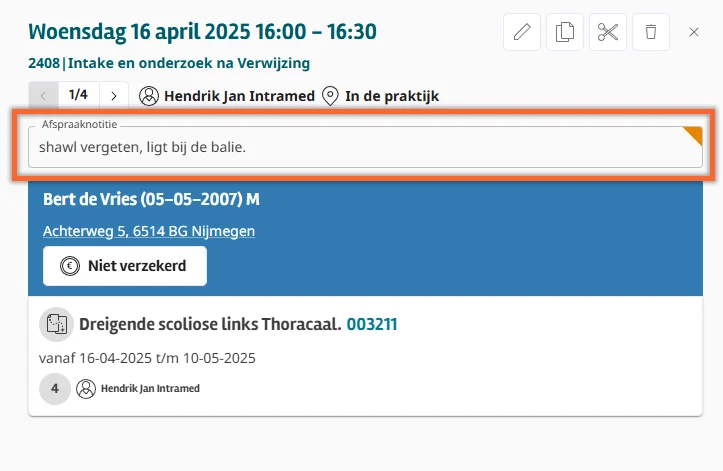Viewport: 723px width, 471px height.
Task: Click the therapist person icon beside Hendrik Jan Intramed
Action: 149,96
